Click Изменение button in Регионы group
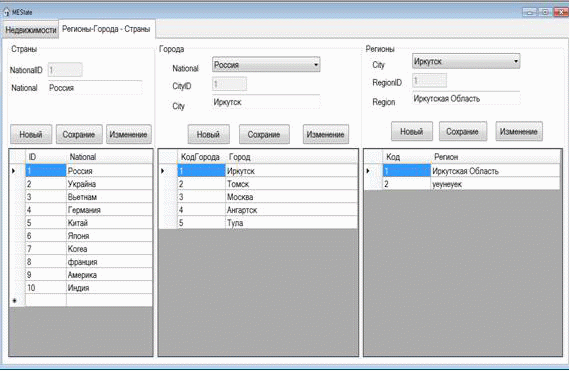 pos(519,131)
